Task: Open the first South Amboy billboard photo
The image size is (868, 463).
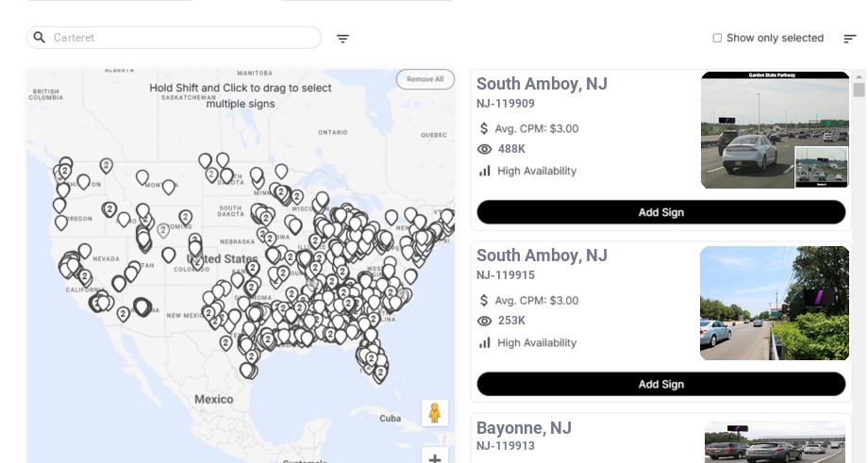Action: [x=775, y=130]
